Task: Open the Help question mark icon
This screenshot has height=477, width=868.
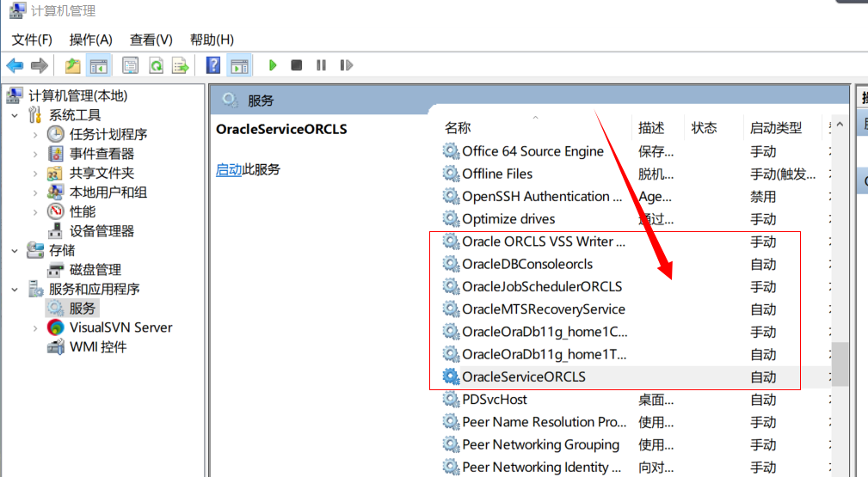Action: [213, 65]
